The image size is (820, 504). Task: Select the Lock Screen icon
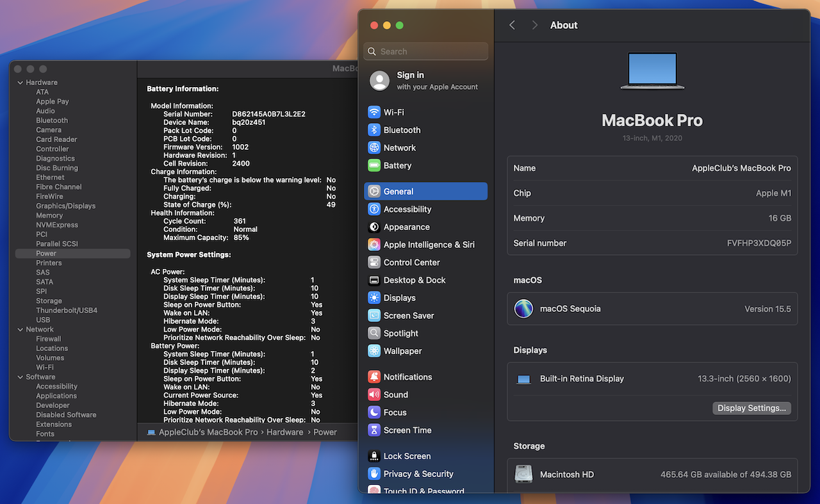[374, 456]
